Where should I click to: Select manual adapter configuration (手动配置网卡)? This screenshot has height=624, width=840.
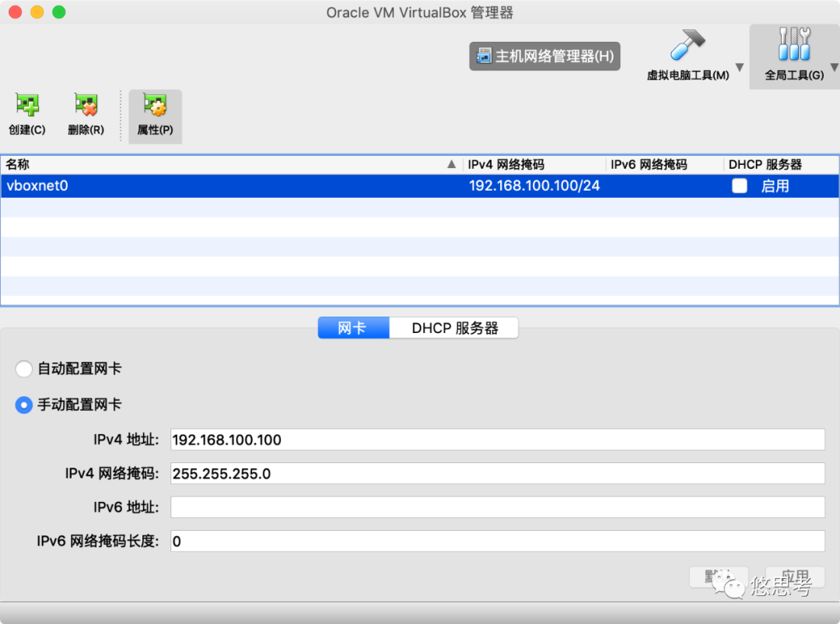23,405
